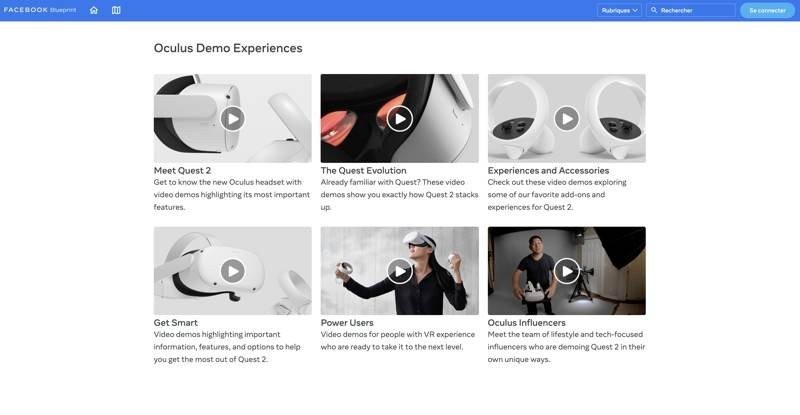Image resolution: width=800 pixels, height=415 pixels.
Task: Open the Power Users title link
Action: pyautogui.click(x=347, y=323)
